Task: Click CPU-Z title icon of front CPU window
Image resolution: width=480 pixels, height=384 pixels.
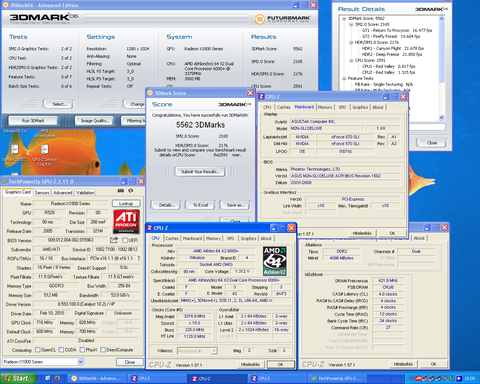Action: (x=150, y=228)
